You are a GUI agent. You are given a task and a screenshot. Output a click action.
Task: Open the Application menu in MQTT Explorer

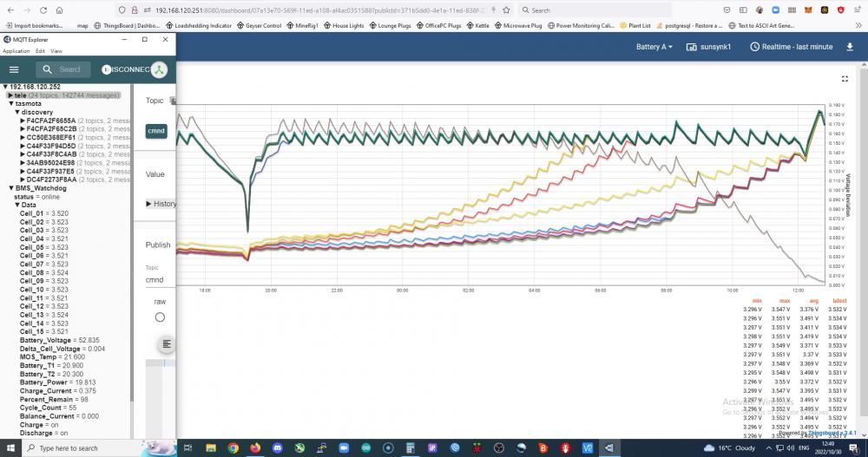coord(16,51)
